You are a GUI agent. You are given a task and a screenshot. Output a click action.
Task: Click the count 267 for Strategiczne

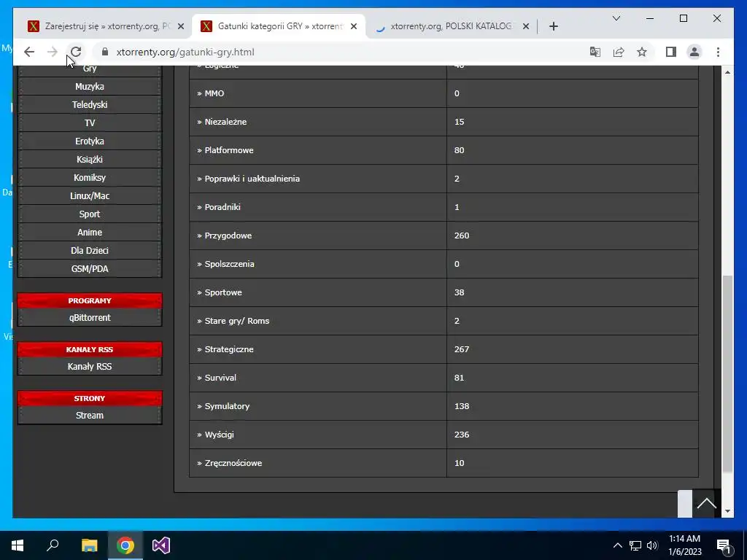click(x=462, y=349)
